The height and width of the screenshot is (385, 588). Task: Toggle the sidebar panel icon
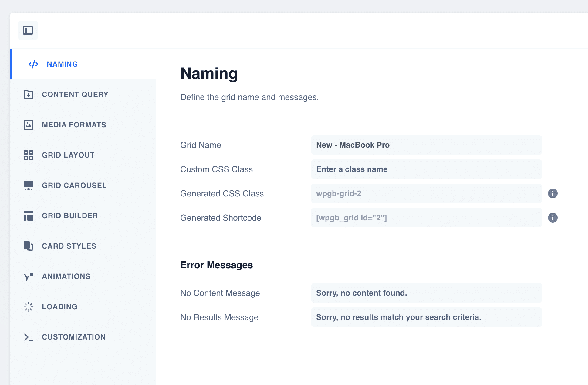coord(28,30)
